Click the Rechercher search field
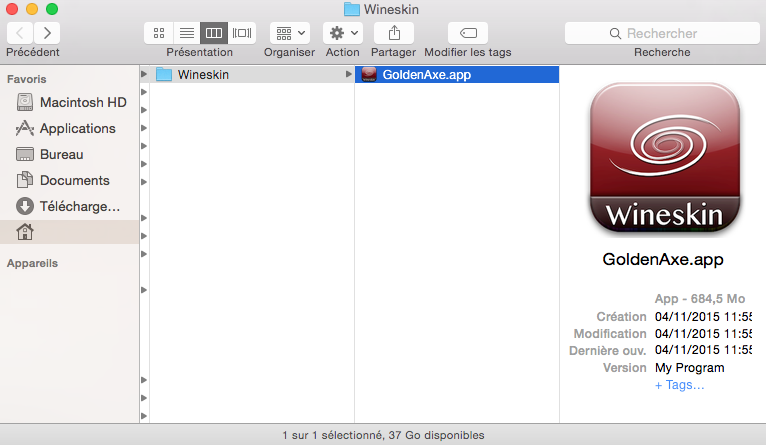Screen dimensions: 766x445 click(662, 33)
